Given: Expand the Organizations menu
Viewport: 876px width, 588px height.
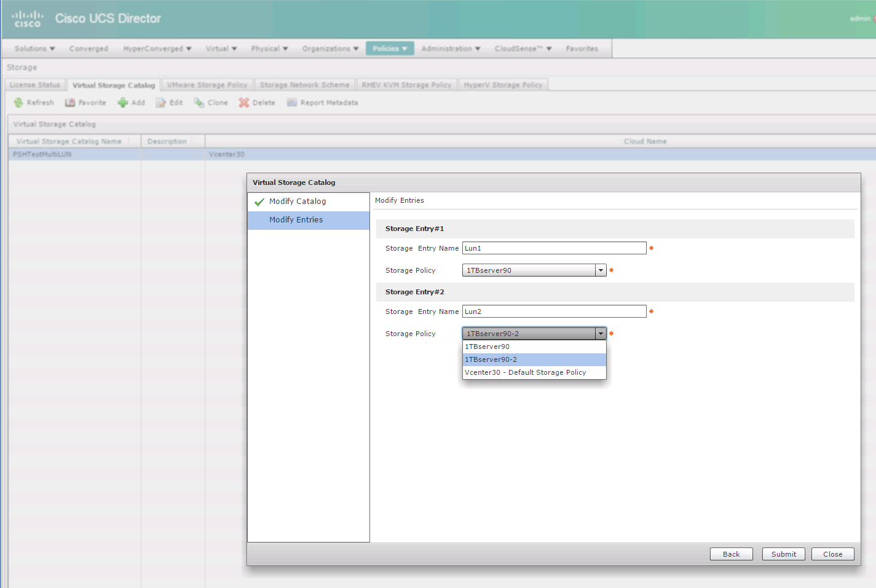Looking at the screenshot, I should pyautogui.click(x=330, y=49).
